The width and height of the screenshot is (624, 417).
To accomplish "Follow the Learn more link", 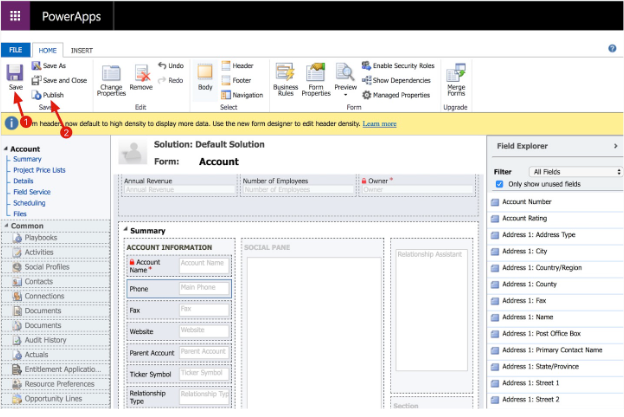I will tap(379, 124).
